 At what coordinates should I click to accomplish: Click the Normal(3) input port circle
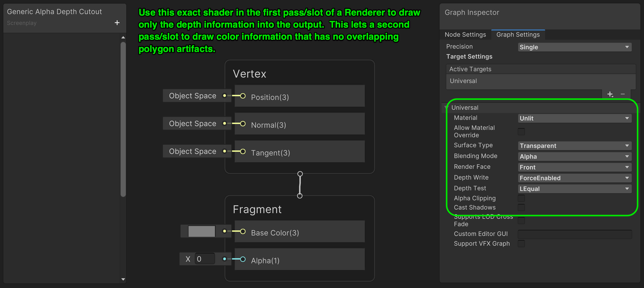[243, 124]
